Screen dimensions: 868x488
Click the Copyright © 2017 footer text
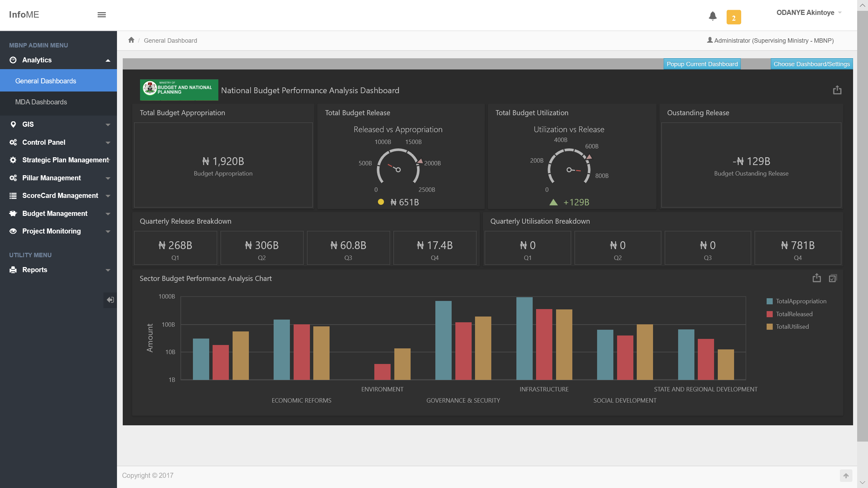coord(147,475)
